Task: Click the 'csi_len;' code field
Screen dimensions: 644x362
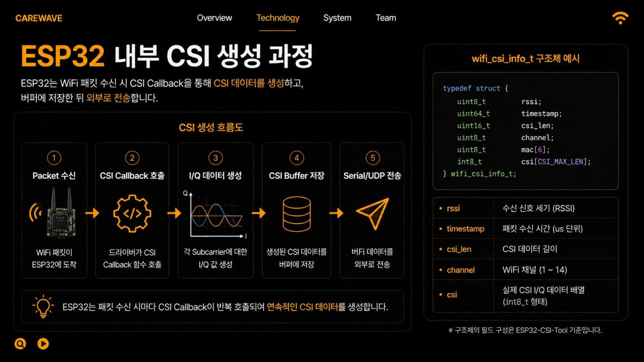Action: tap(537, 126)
